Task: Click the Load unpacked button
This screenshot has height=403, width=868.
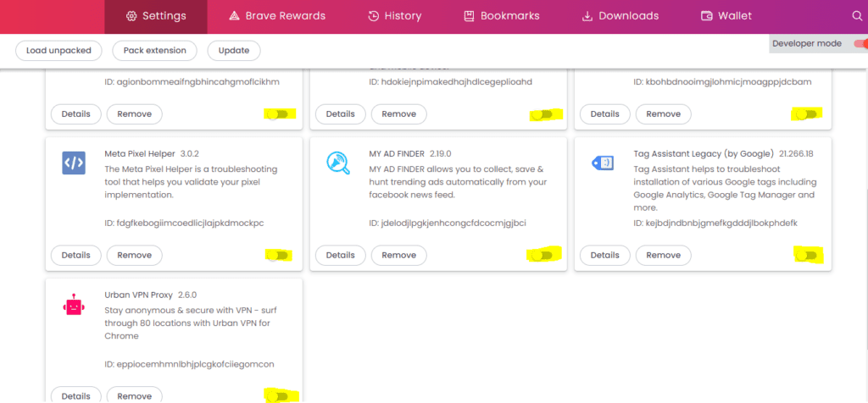Action: [x=58, y=50]
